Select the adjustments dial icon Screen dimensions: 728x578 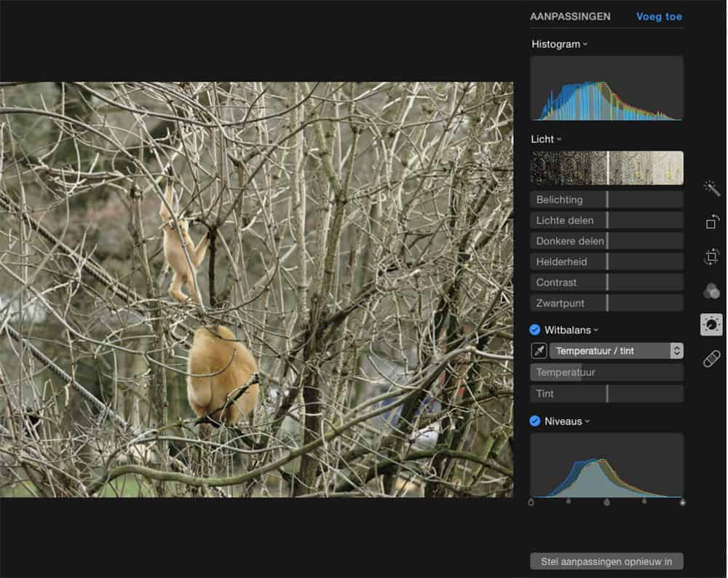[x=711, y=325]
